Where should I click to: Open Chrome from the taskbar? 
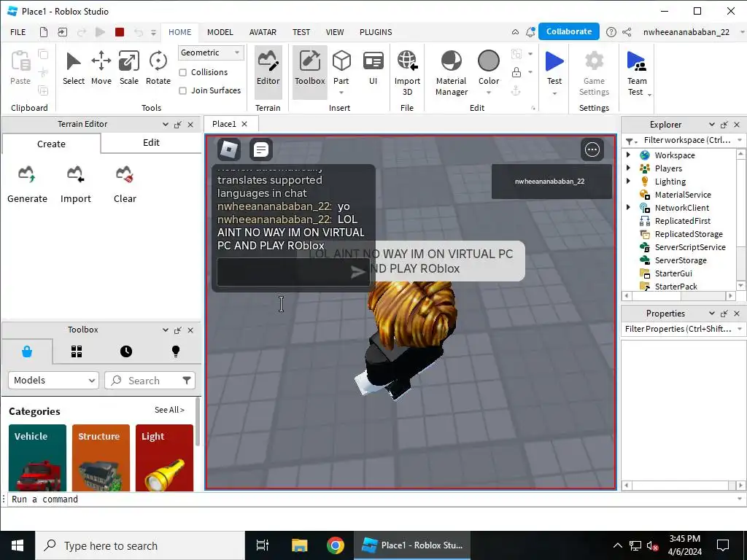(336, 545)
